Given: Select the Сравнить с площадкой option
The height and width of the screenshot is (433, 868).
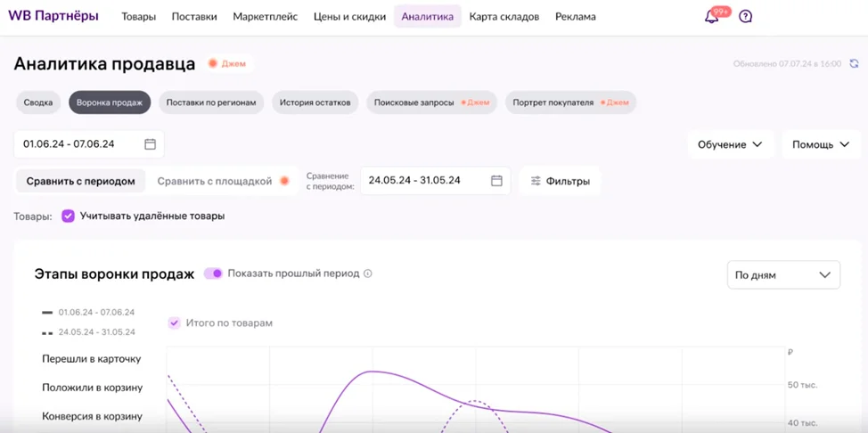Looking at the screenshot, I should (215, 181).
